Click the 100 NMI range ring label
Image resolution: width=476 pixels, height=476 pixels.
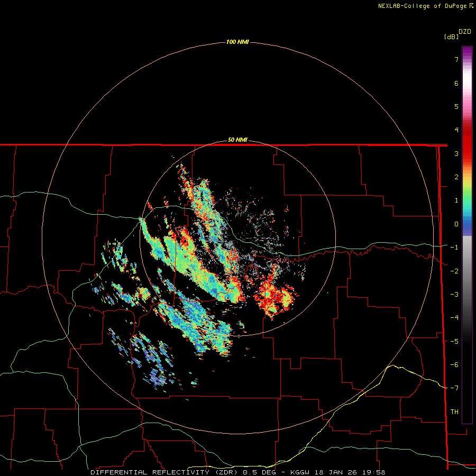point(237,42)
